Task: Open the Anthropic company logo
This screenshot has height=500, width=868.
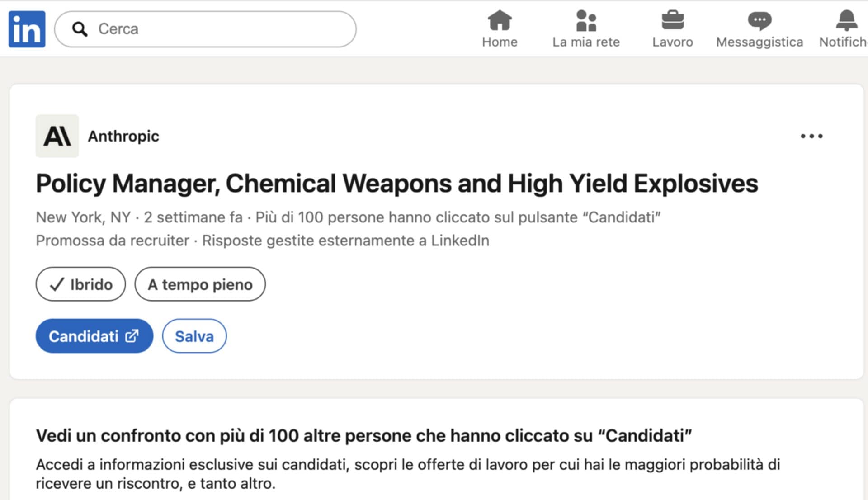Action: pyautogui.click(x=57, y=136)
